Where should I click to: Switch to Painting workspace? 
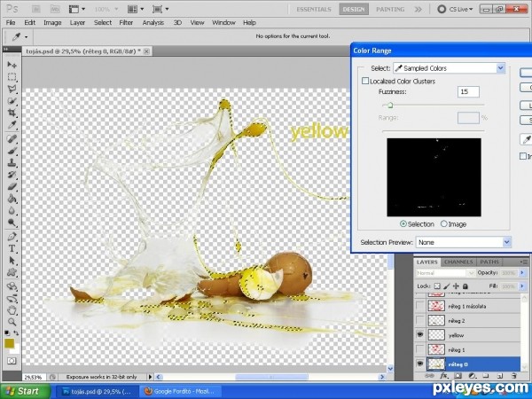(390, 9)
